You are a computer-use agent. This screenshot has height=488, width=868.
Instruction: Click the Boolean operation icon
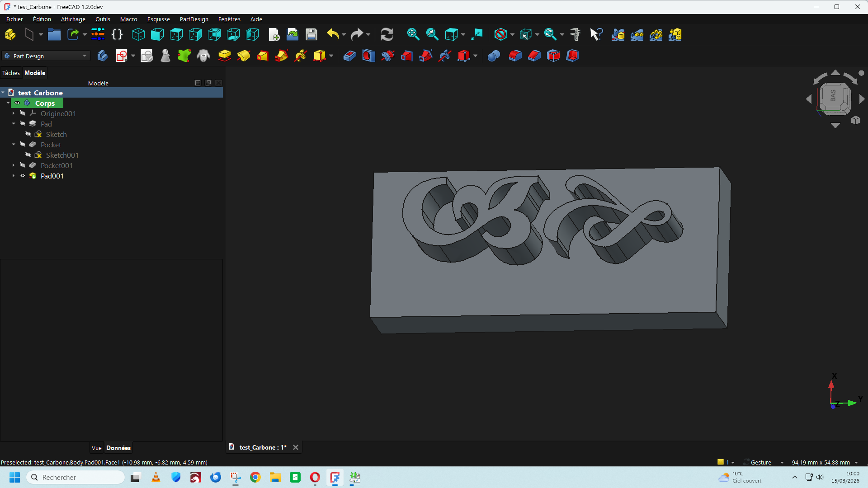(x=494, y=56)
